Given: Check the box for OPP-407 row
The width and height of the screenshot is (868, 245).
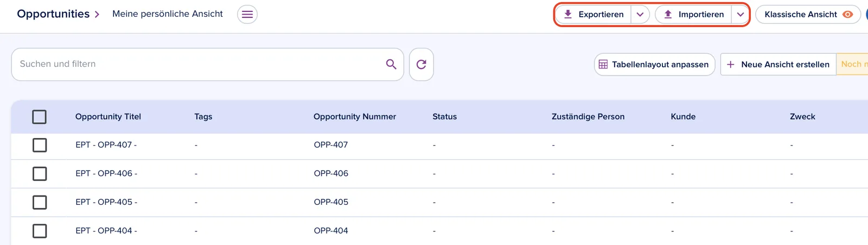Looking at the screenshot, I should (x=40, y=145).
